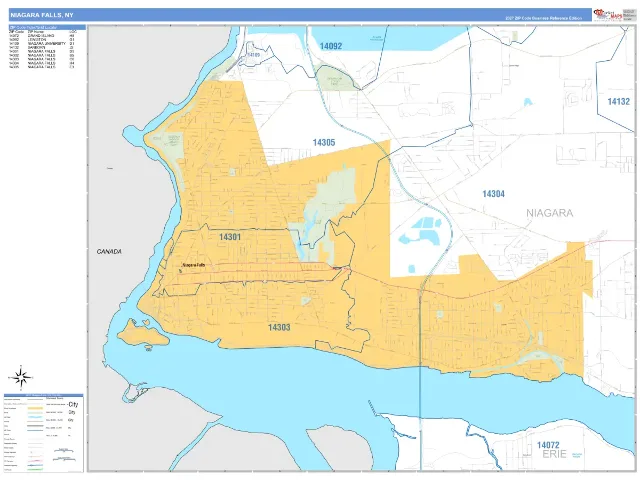Click the ZIP Code index table header

[47, 27]
